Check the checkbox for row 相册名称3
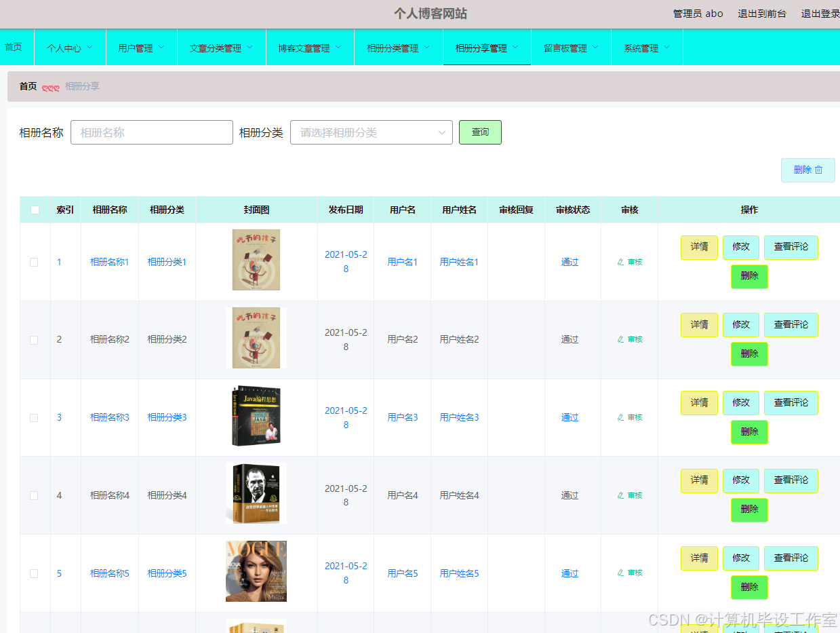The width and height of the screenshot is (840, 633). pos(34,418)
